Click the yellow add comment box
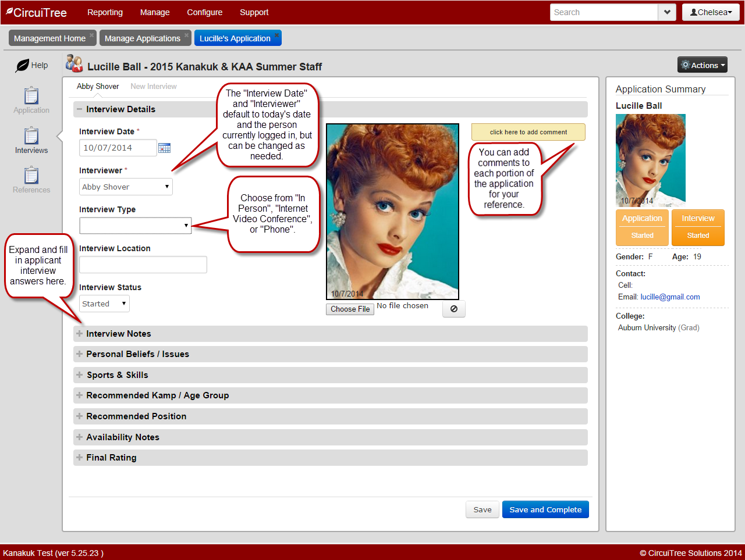The image size is (745, 560). click(528, 132)
